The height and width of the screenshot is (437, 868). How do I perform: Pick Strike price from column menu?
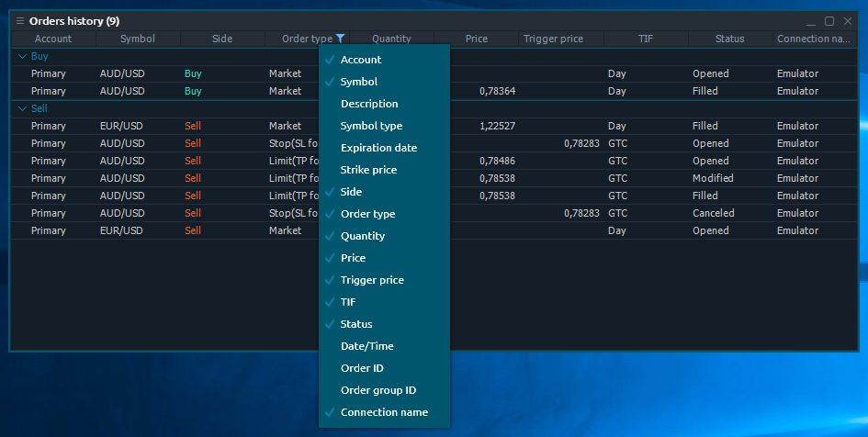point(368,170)
